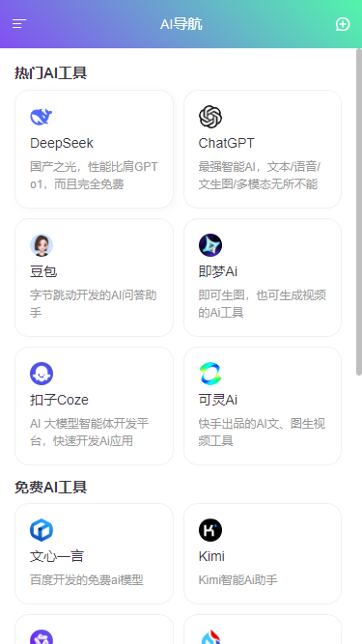Select the 即梦Ai card description
The height and width of the screenshot is (644, 362).
[x=263, y=304]
